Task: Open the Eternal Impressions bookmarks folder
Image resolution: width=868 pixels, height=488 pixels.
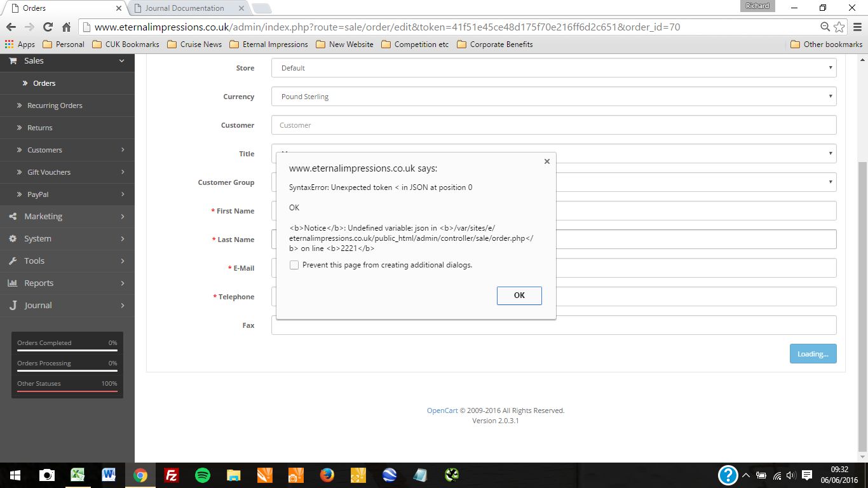Action: pos(268,44)
